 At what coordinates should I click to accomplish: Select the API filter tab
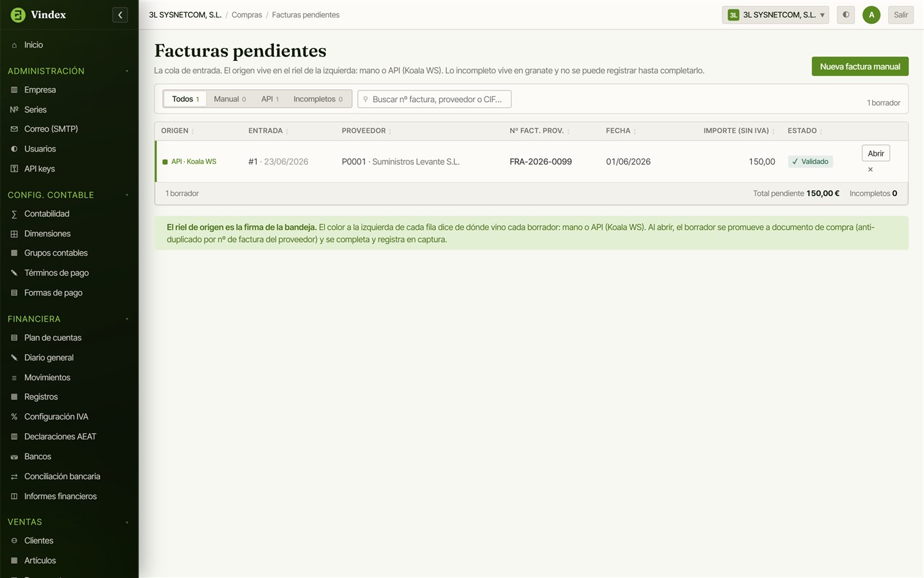point(270,99)
